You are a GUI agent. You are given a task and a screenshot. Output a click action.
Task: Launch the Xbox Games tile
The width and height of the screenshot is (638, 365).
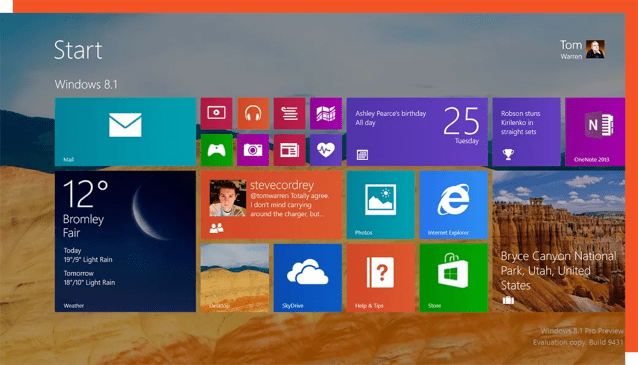pos(216,150)
